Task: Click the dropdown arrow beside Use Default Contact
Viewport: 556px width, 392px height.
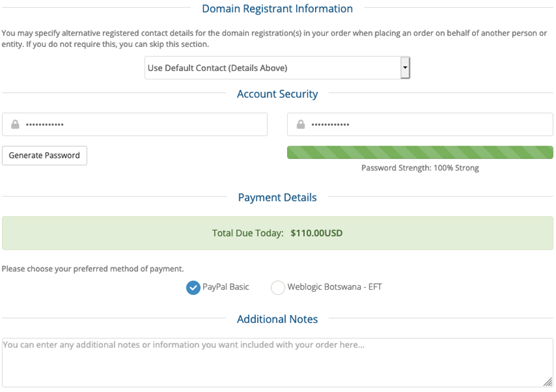Action: [x=405, y=68]
